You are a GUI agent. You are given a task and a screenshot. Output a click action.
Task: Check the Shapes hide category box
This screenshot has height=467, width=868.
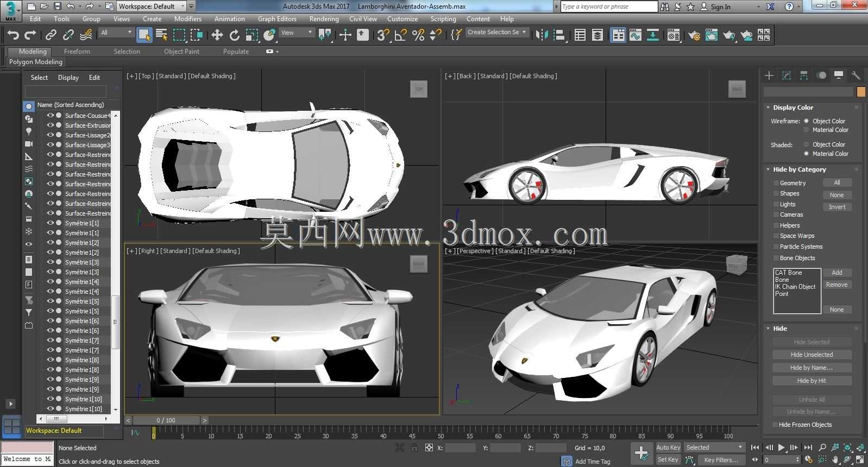776,194
